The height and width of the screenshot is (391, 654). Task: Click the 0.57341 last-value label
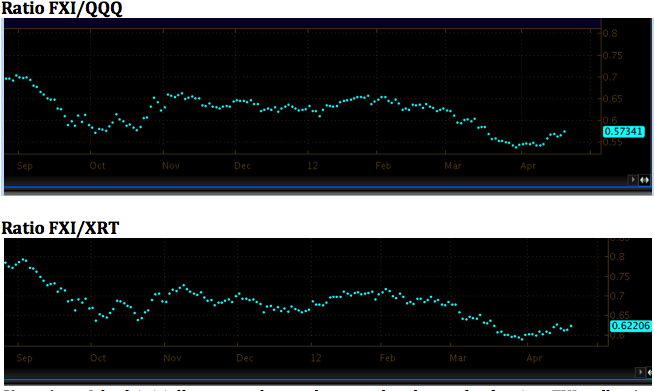tap(624, 131)
